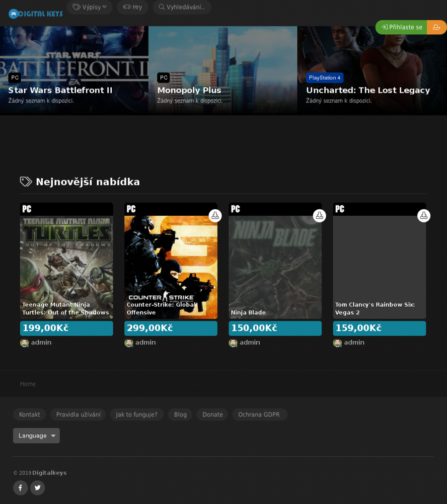The width and height of the screenshot is (447, 504).
Task: Open Teenage Mutant Ninja Turtles listing cover
Action: click(x=67, y=267)
